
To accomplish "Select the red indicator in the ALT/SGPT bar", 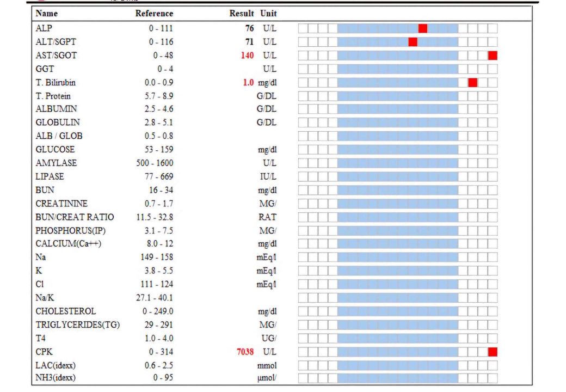I will pos(413,42).
